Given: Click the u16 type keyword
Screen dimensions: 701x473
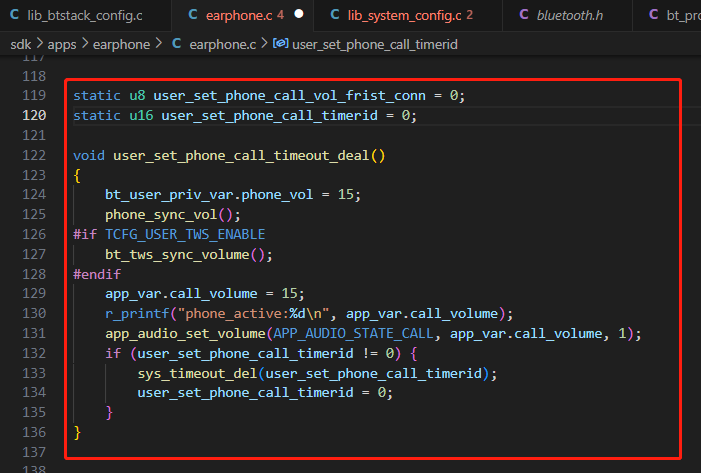Looking at the screenshot, I should 141,116.
